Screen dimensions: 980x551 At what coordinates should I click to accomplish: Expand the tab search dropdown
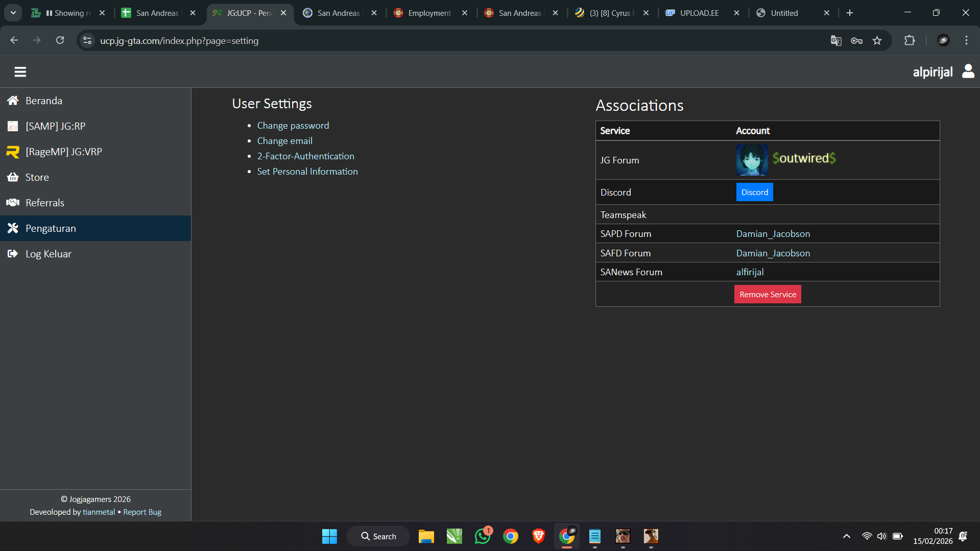pyautogui.click(x=13, y=13)
